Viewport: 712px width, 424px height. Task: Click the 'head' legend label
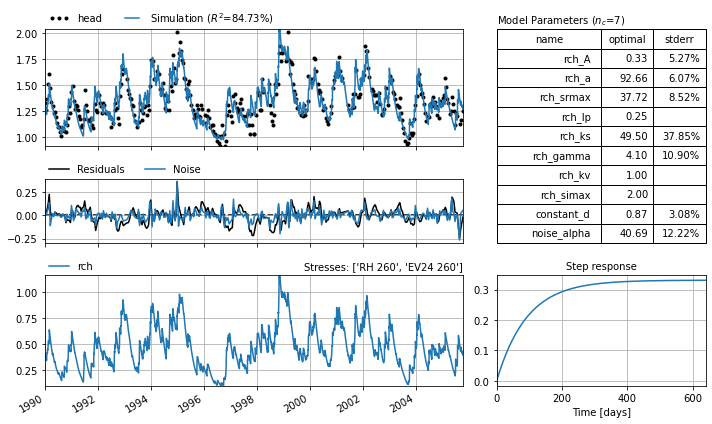[x=90, y=18]
